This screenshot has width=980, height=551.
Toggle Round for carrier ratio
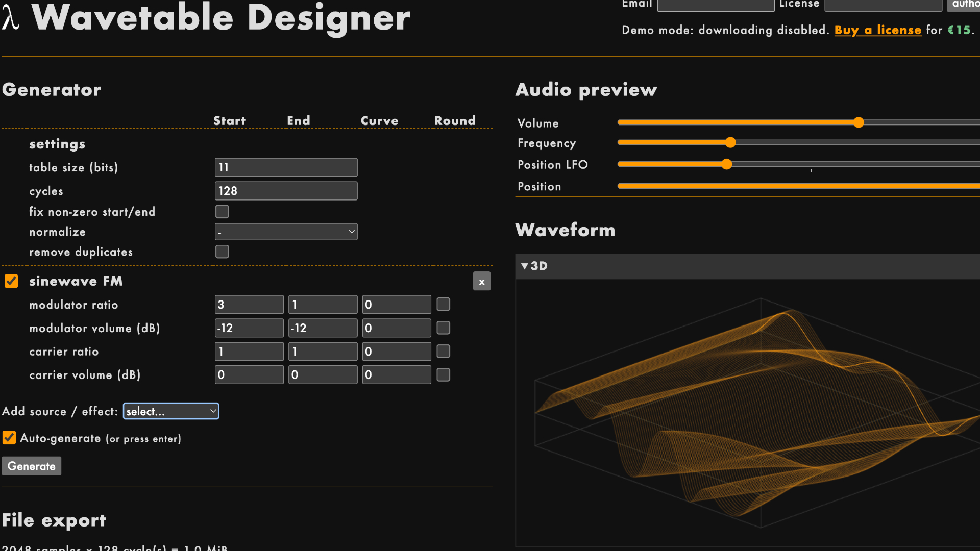[x=443, y=352]
